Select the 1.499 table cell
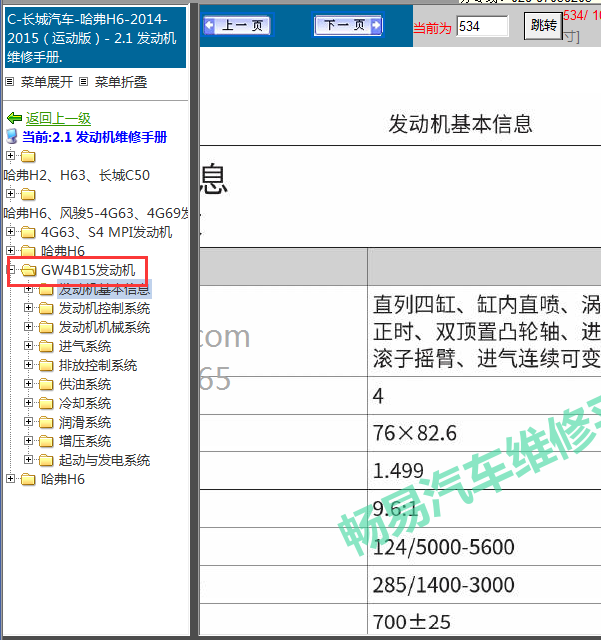This screenshot has width=601, height=640. click(x=484, y=471)
